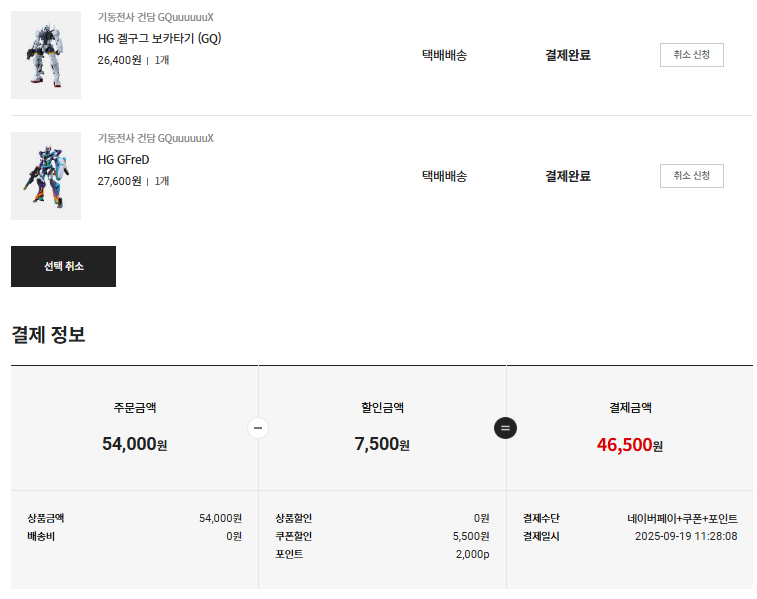
Task: Click the equals icon before payment amount
Action: pos(506,428)
